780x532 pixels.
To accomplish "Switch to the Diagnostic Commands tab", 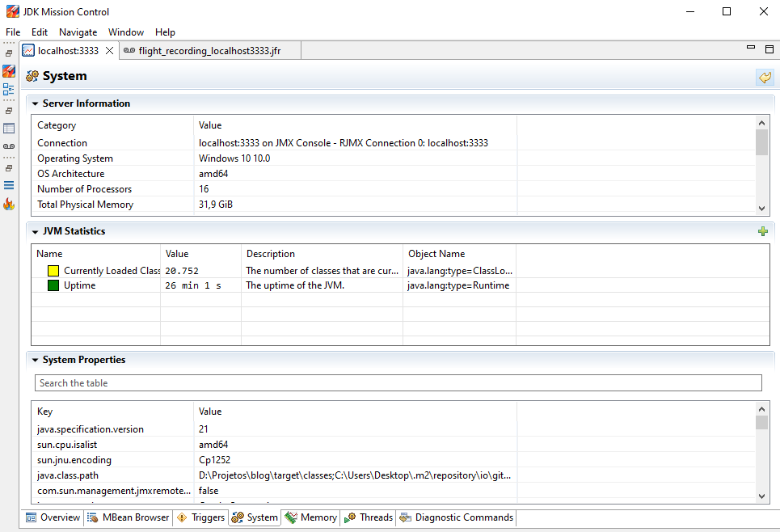I will tap(456, 517).
